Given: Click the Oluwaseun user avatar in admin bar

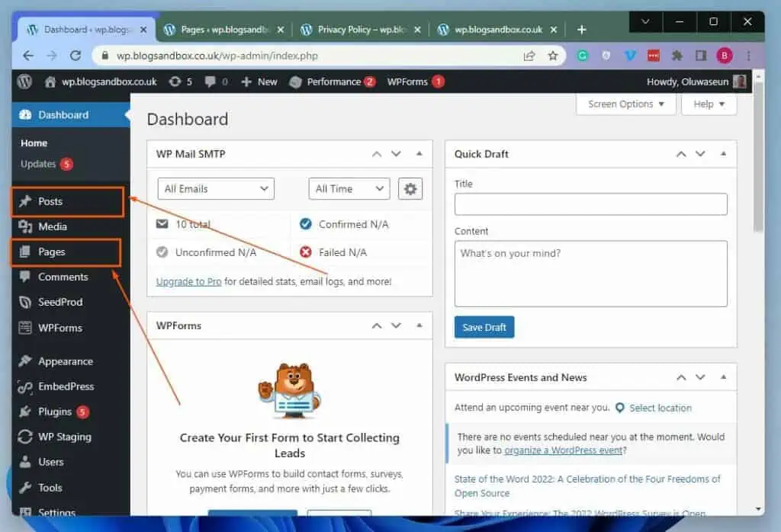Looking at the screenshot, I should click(x=740, y=82).
